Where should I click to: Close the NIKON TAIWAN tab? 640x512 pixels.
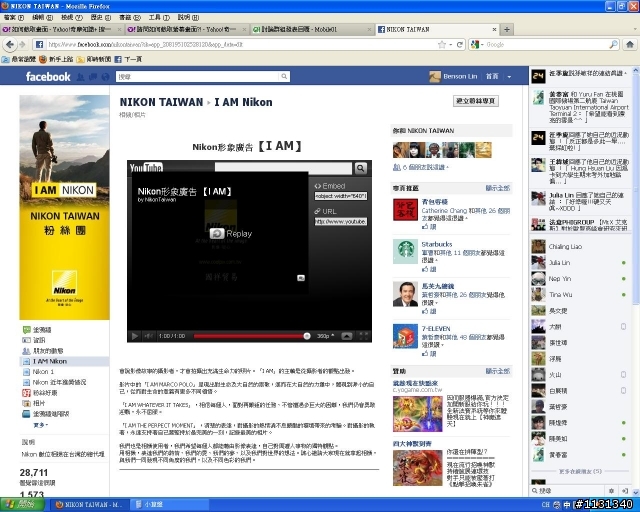click(x=494, y=29)
